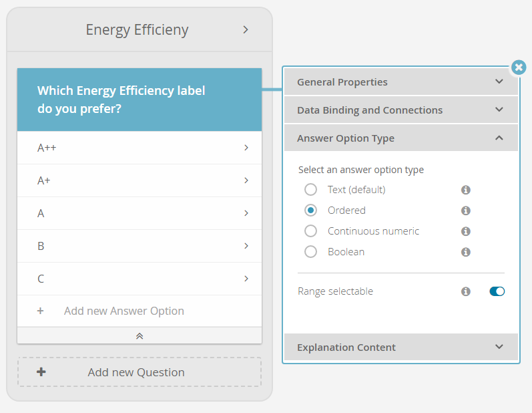Click info icon beside Boolean option

(465, 252)
